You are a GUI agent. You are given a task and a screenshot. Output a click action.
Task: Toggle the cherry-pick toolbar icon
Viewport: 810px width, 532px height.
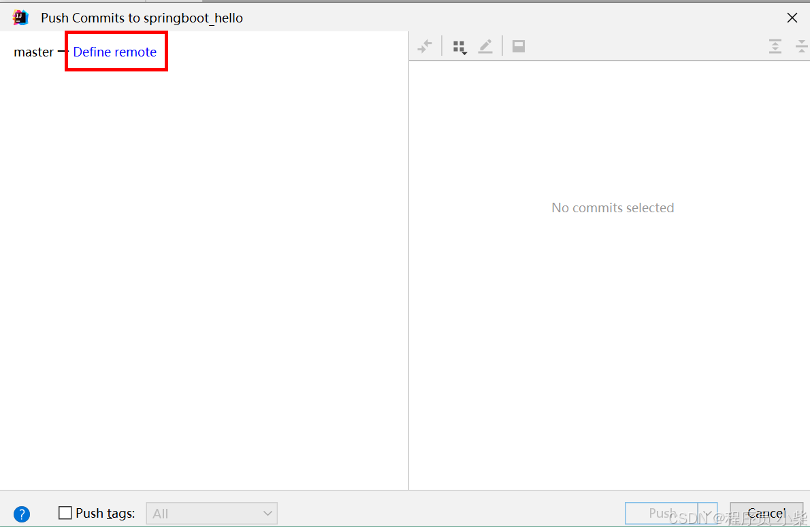(x=425, y=46)
